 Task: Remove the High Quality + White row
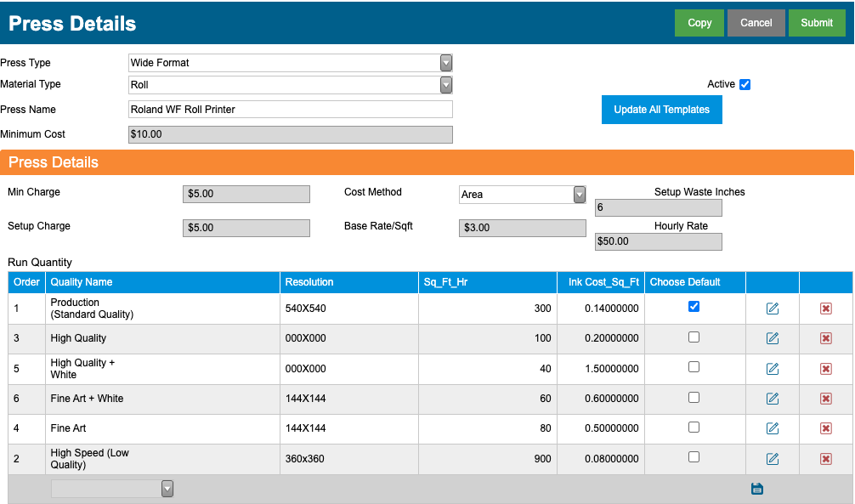coord(825,369)
